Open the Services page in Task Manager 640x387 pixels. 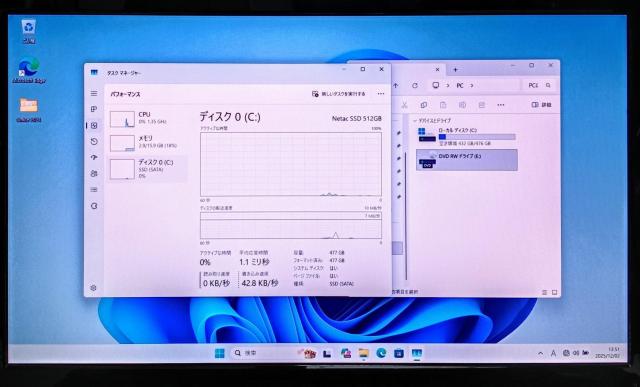click(x=94, y=206)
